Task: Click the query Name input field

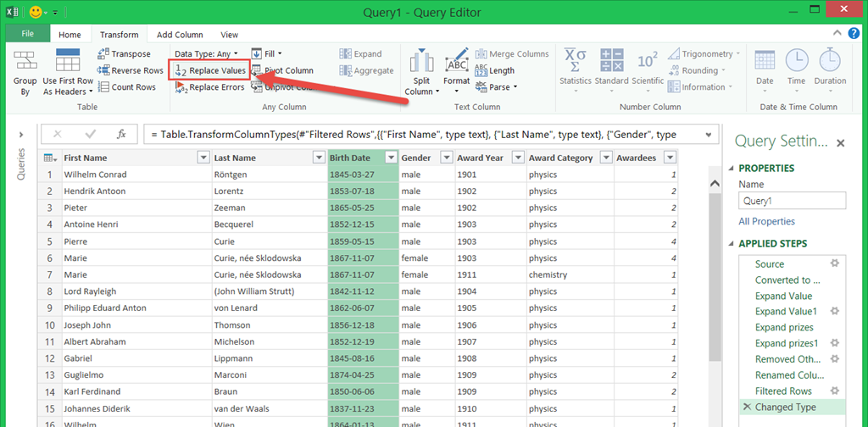Action: (x=792, y=201)
